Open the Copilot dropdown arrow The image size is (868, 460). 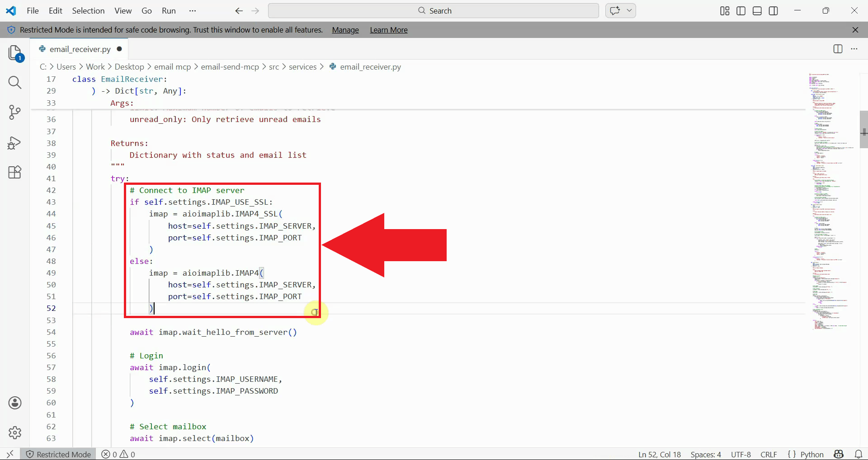tap(630, 10)
